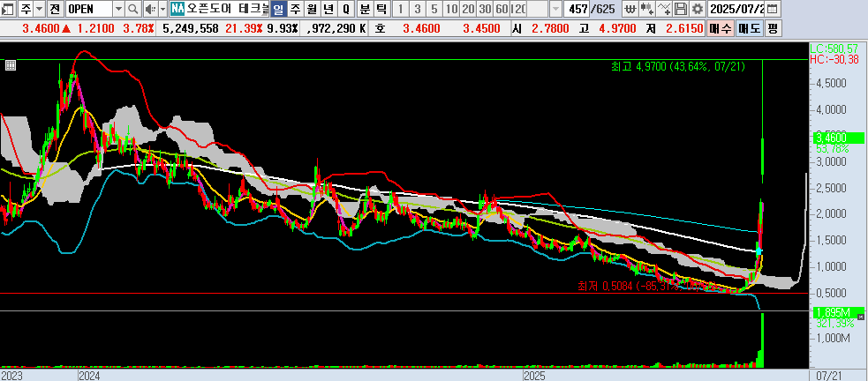The image size is (868, 381).
Task: Select the 주 weekly chart period
Action: pos(295,9)
